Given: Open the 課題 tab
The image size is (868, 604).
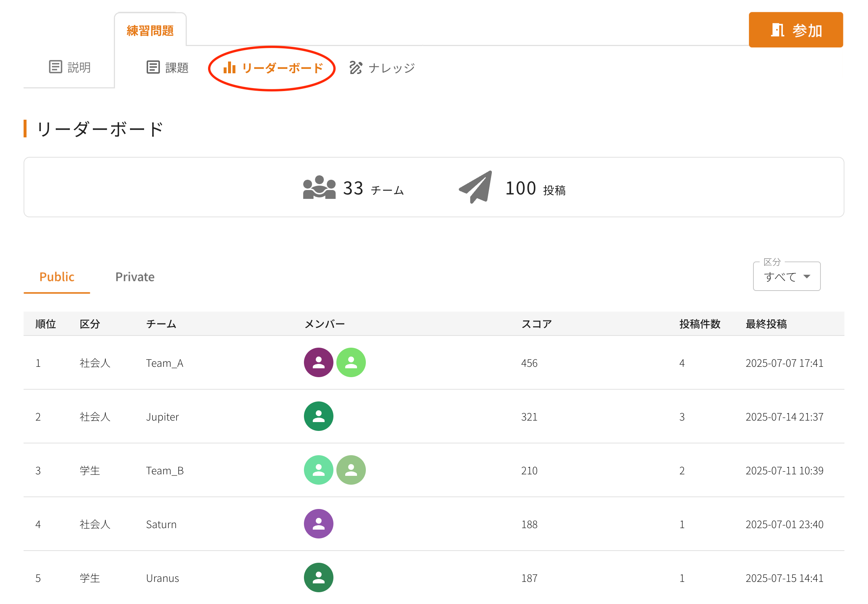Looking at the screenshot, I should pos(168,67).
